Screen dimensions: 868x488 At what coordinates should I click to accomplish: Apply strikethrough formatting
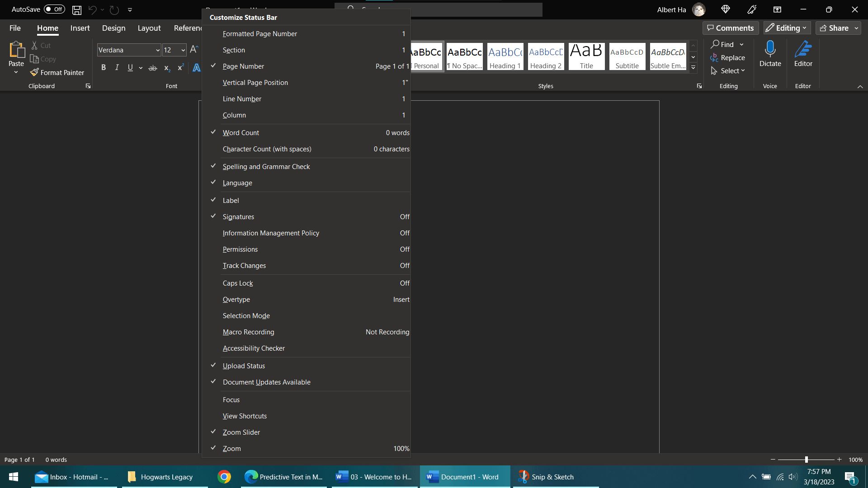[153, 68]
